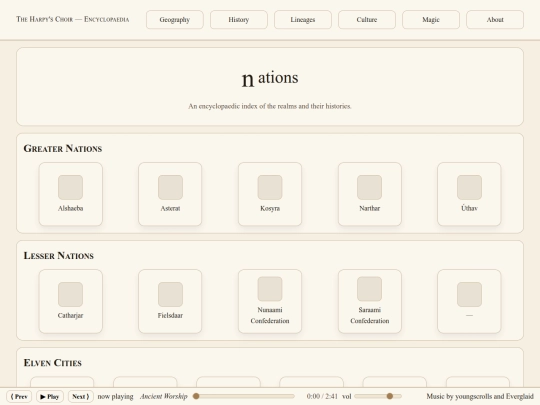The image size is (540, 405).
Task: Click the track progress slider
Action: coord(244,396)
